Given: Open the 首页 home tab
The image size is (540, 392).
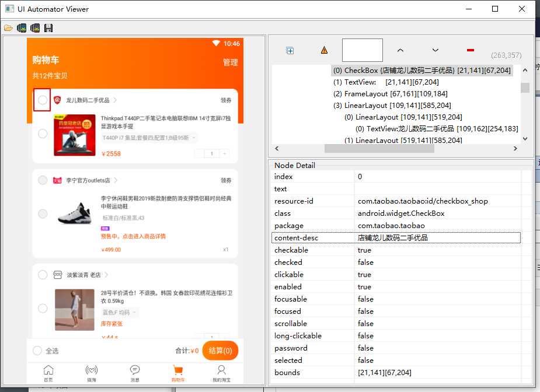Looking at the screenshot, I should 48,373.
